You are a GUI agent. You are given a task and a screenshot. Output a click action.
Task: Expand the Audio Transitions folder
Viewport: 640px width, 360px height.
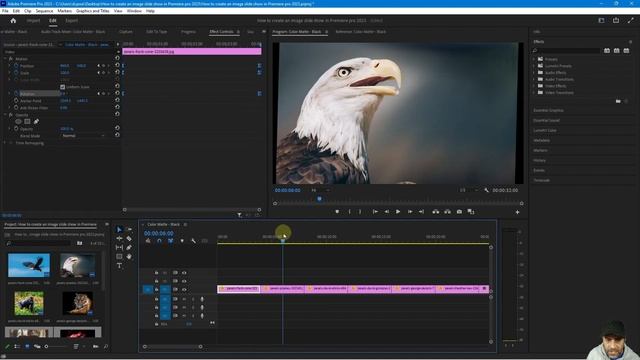[x=534, y=79]
